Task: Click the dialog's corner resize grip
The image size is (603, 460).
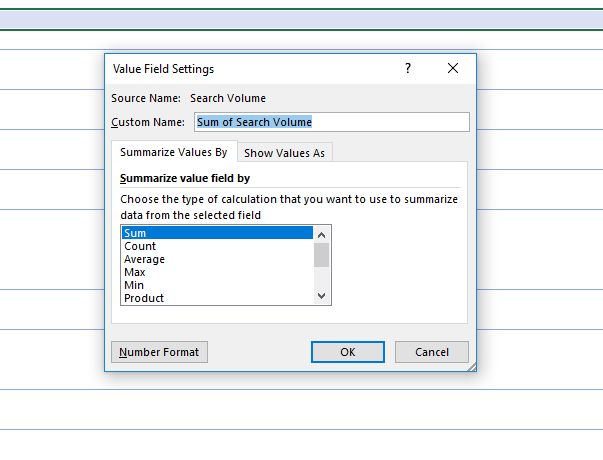Action: [472, 367]
